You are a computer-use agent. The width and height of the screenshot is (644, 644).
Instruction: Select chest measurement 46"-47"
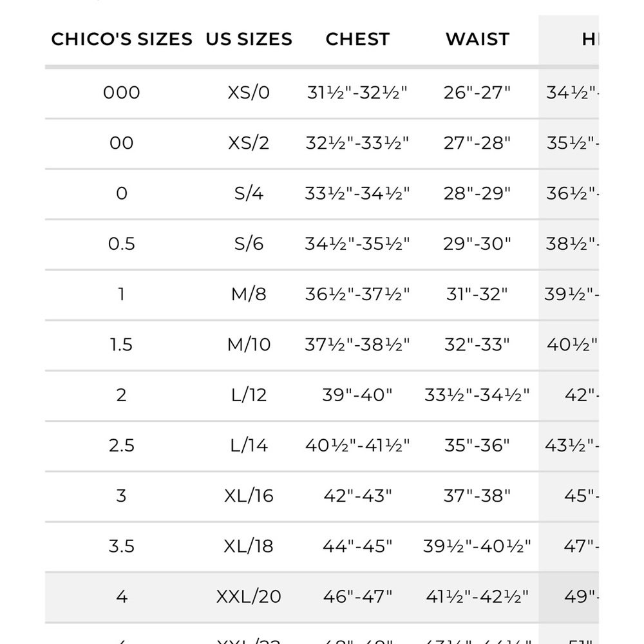(x=357, y=597)
